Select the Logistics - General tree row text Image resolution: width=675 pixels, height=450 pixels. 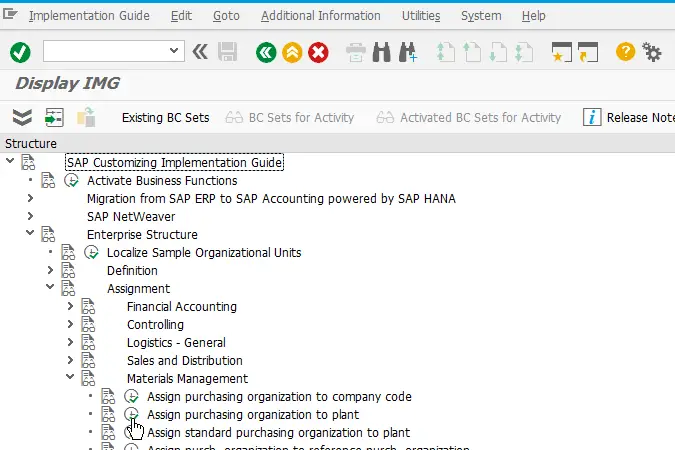coord(176,343)
